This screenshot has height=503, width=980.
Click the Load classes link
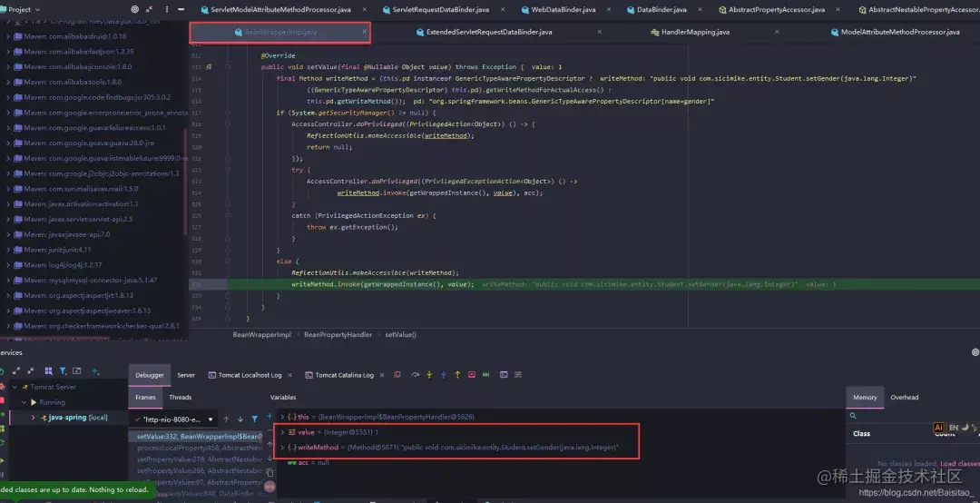pyautogui.click(x=959, y=464)
